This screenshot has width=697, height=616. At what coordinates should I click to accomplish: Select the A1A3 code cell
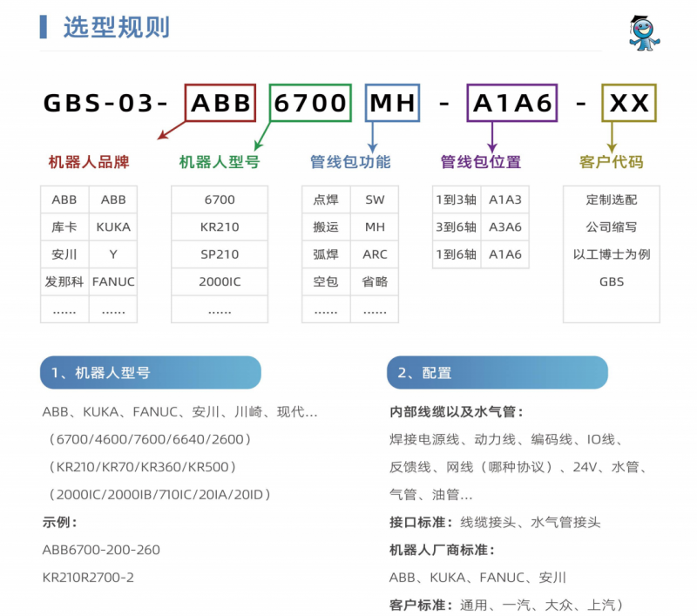(x=505, y=200)
